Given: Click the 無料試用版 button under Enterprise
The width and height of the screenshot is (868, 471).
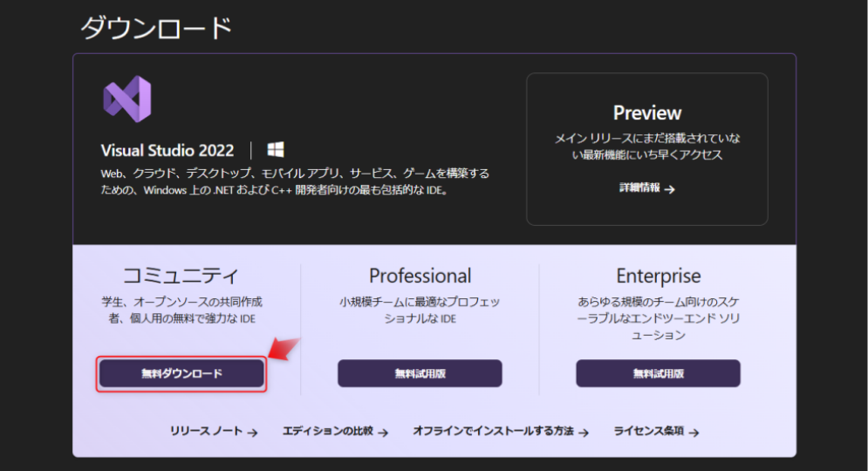Looking at the screenshot, I should (658, 373).
